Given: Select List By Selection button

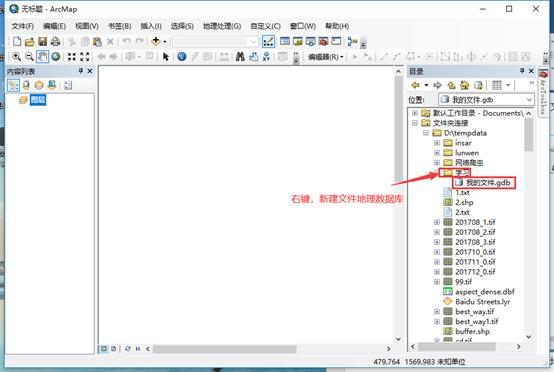Looking at the screenshot, I should pos(52,85).
